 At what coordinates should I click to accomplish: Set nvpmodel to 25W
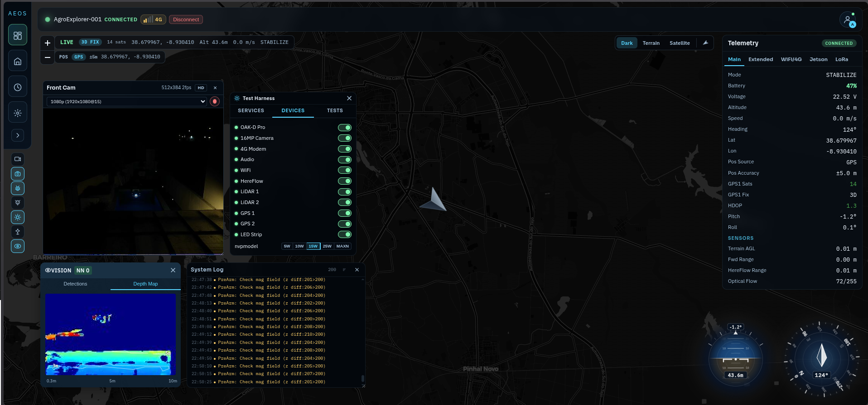point(327,246)
